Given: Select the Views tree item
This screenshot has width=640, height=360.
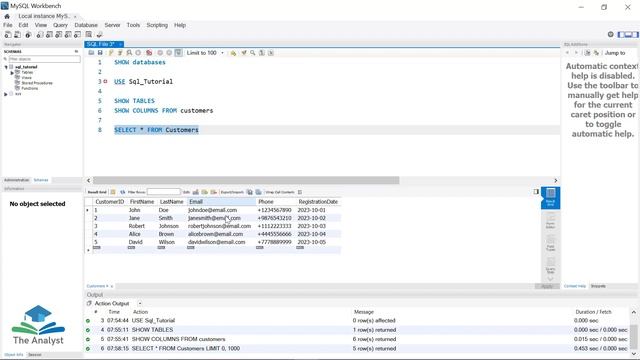Looking at the screenshot, I should 26,78.
